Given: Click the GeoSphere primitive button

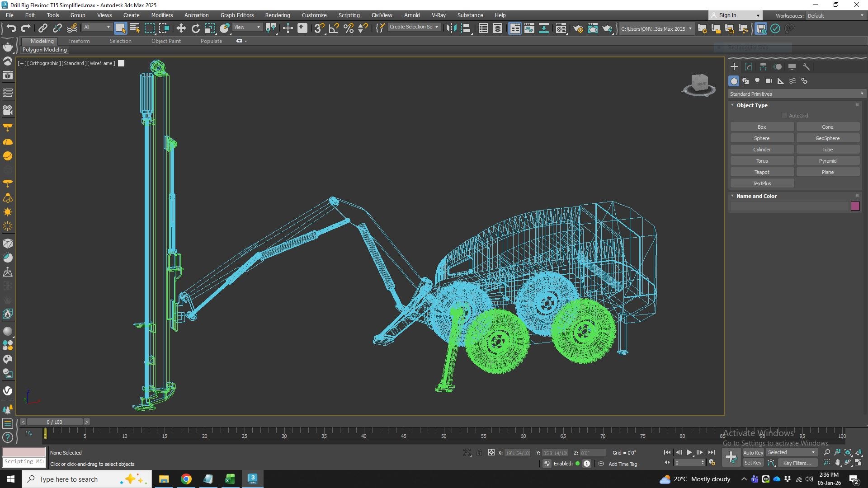Looking at the screenshot, I should [x=828, y=138].
